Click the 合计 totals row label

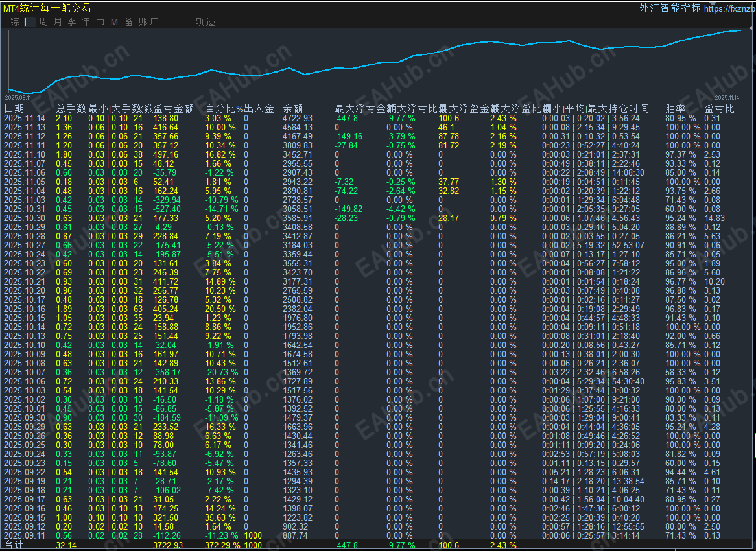(x=13, y=546)
